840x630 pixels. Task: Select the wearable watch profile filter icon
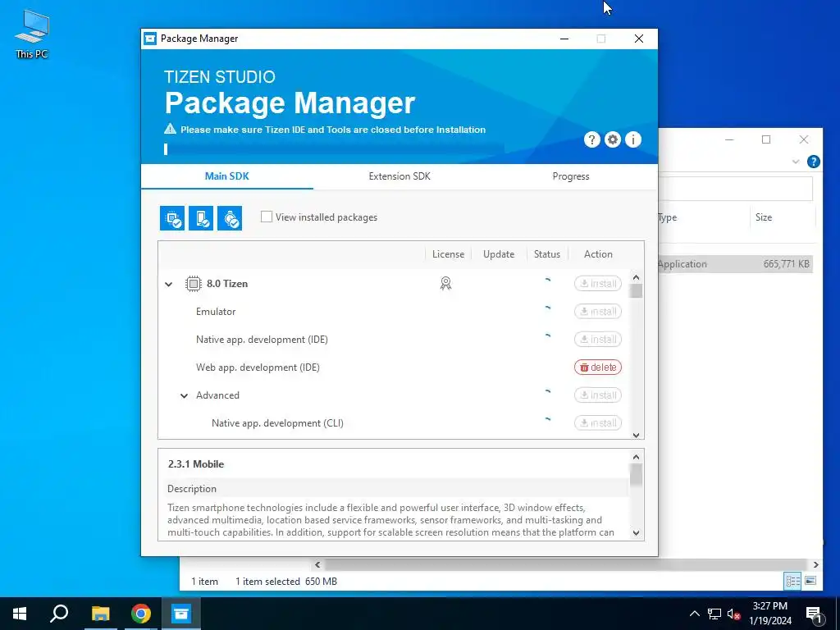[x=230, y=218]
